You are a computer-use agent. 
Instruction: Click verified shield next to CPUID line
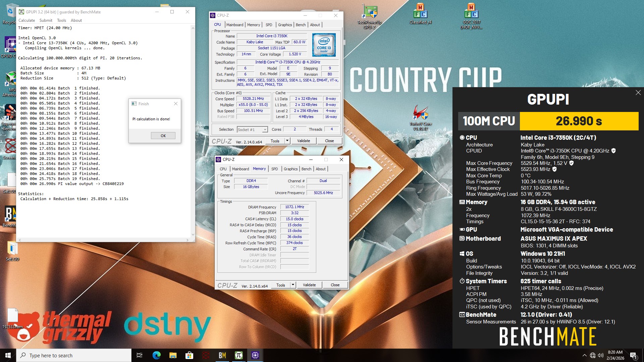(x=613, y=151)
